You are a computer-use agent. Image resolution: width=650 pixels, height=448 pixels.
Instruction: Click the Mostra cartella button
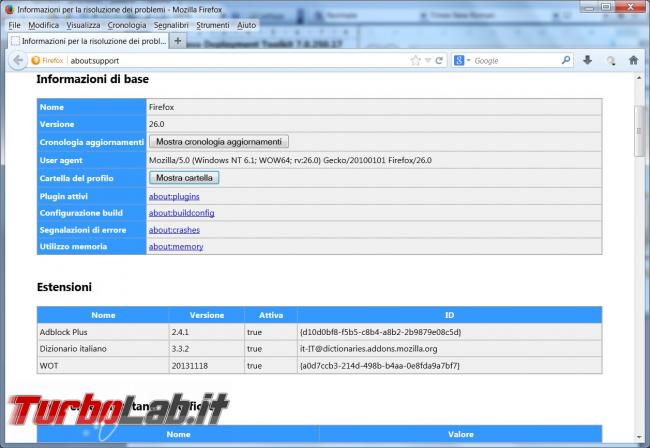(184, 178)
